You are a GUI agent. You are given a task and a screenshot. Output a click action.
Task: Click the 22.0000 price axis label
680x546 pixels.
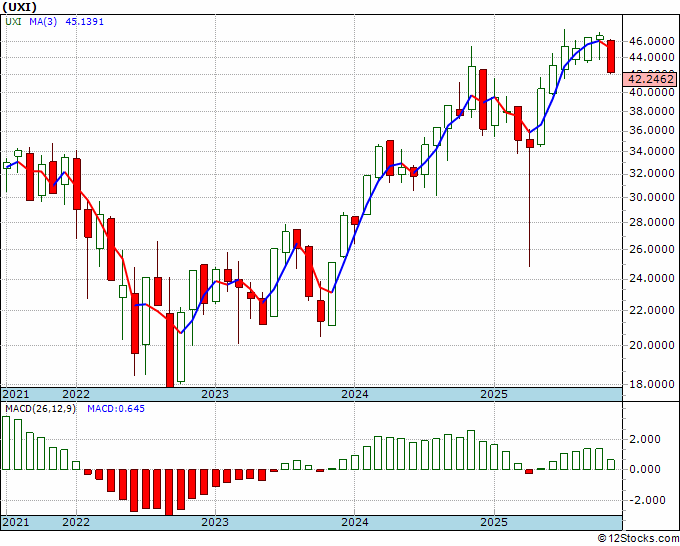(x=652, y=310)
